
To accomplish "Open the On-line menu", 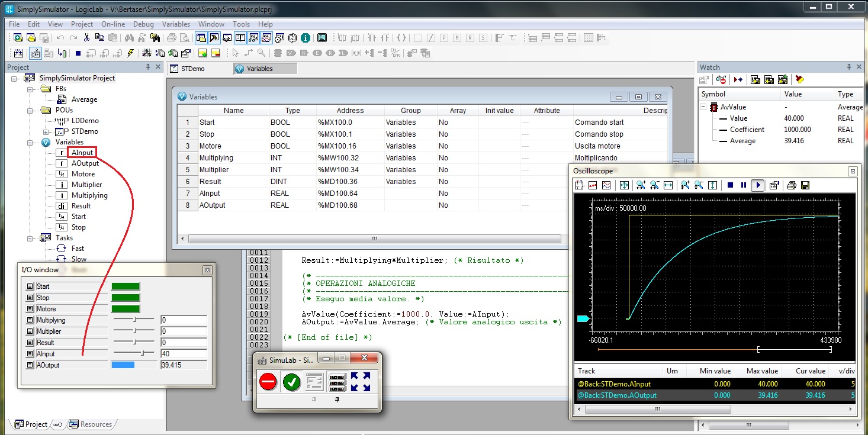I will (113, 24).
